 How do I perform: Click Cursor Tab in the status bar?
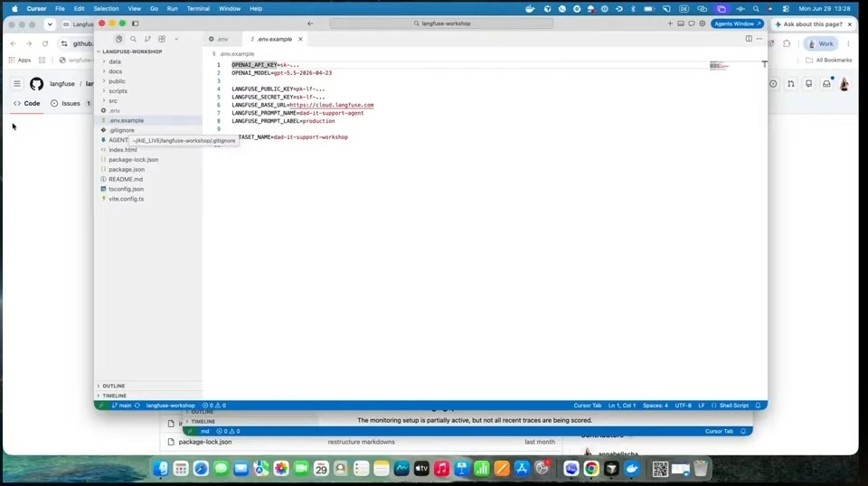tap(587, 406)
